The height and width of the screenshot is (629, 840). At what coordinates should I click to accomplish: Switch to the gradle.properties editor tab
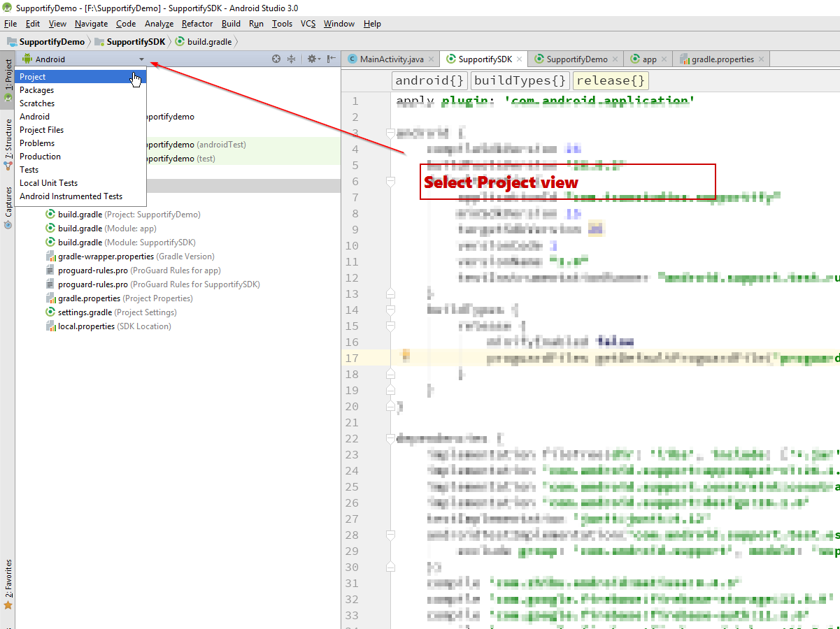point(722,59)
